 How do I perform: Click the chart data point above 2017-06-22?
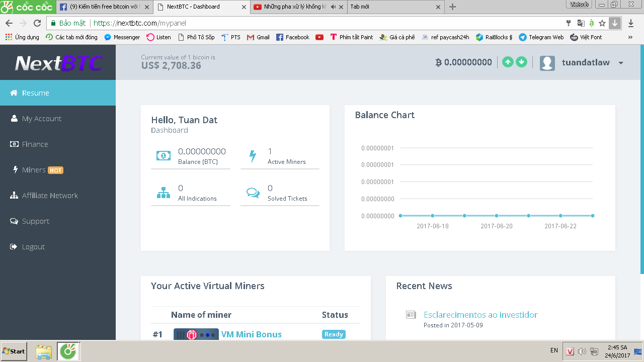560,216
